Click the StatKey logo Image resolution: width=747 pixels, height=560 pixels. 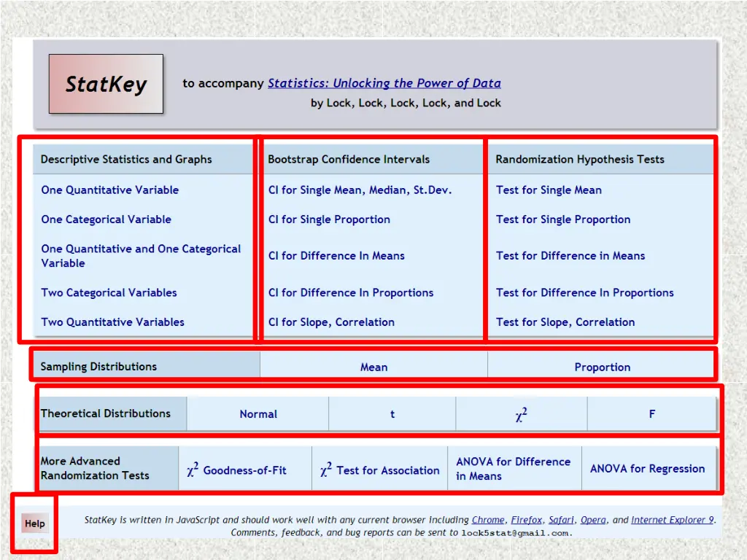point(106,84)
